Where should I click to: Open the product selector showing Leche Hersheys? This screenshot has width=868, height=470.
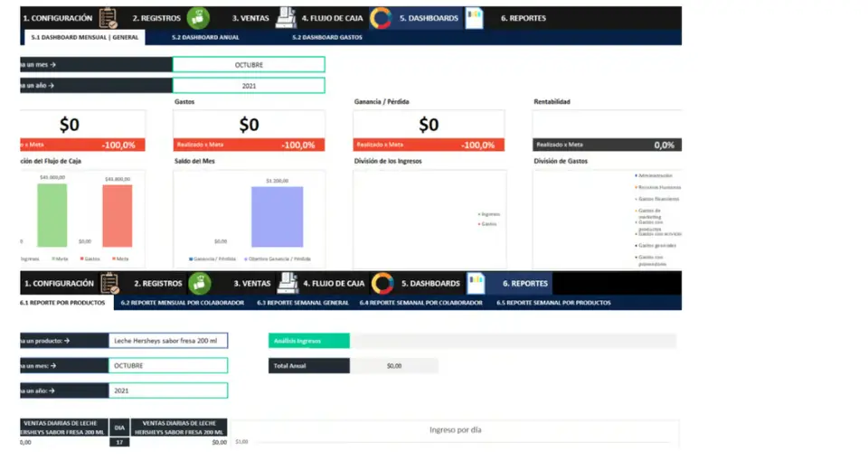point(168,341)
